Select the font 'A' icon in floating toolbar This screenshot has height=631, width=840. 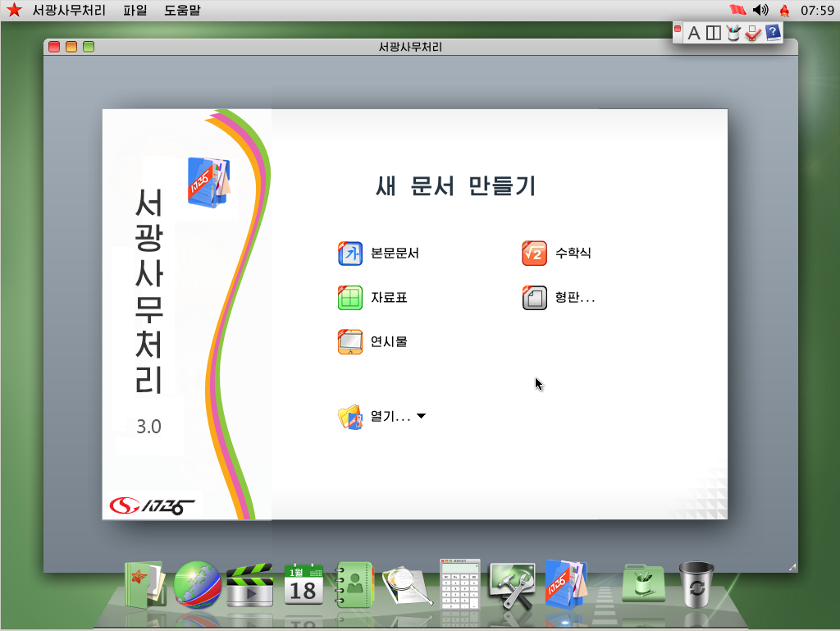click(694, 33)
